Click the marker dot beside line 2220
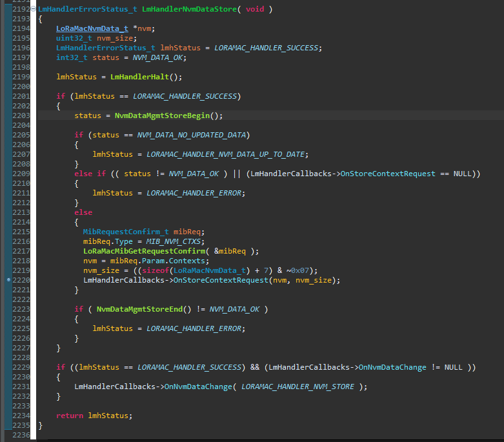This screenshot has width=504, height=442. 8,280
